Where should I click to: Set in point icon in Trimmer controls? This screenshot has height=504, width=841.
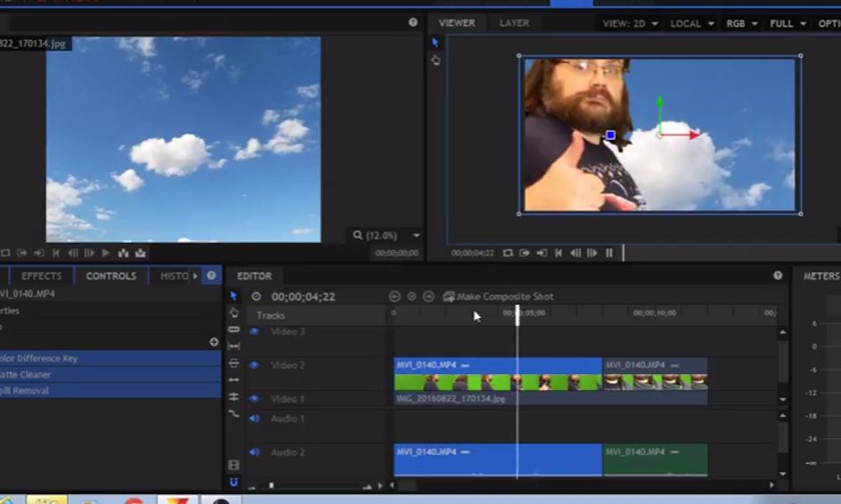22,253
